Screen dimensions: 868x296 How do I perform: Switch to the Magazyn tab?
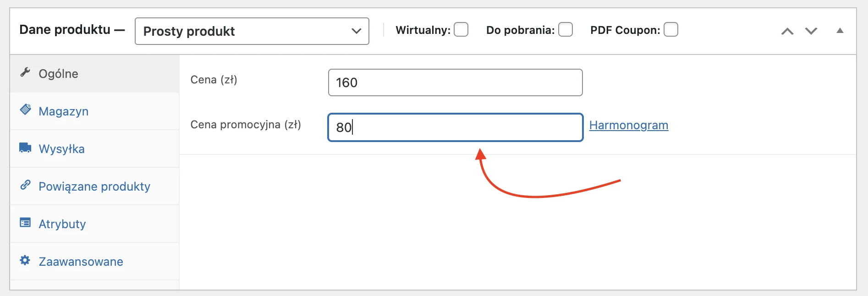[x=94, y=111]
